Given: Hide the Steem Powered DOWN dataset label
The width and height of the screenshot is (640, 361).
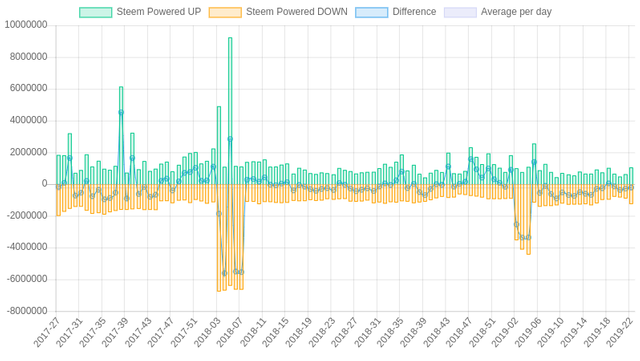Looking at the screenshot, I should 297,12.
